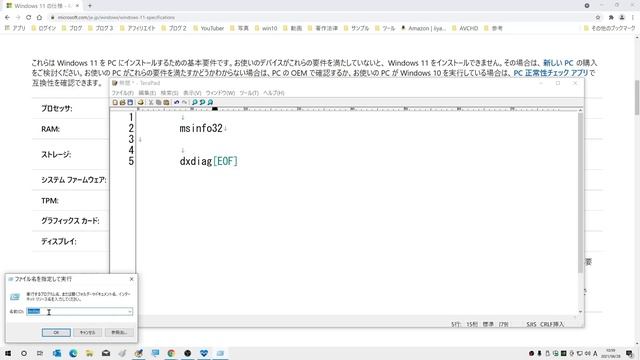Screen dimensions: 640x360
Task: Click the Paste icon in TeraPad toolbar
Action: click(x=166, y=102)
